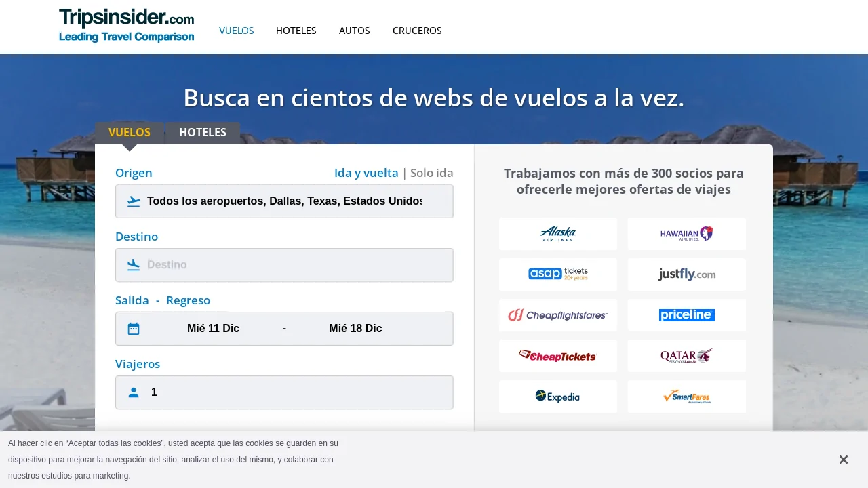
Task: Pick the departure date Mié 11 Dic
Action: [213, 329]
